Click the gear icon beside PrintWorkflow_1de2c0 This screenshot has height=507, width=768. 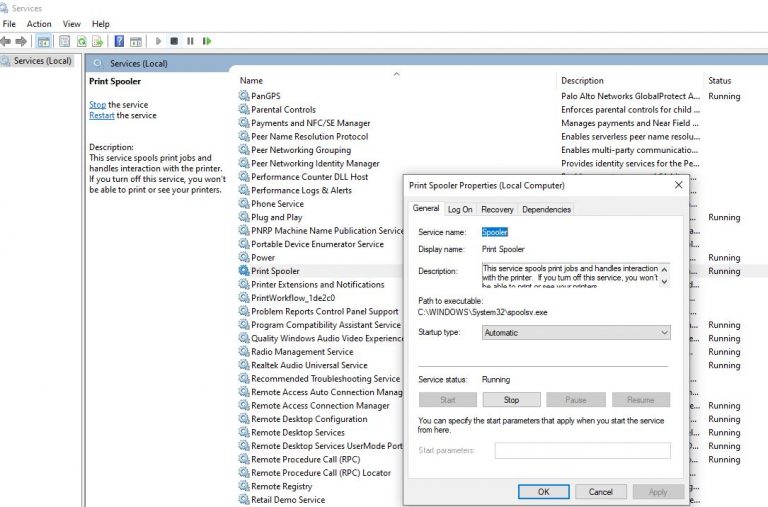click(x=243, y=297)
